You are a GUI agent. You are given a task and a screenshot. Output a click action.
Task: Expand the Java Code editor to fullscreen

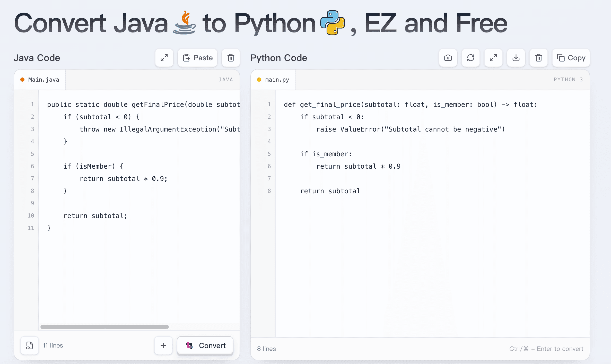point(164,58)
